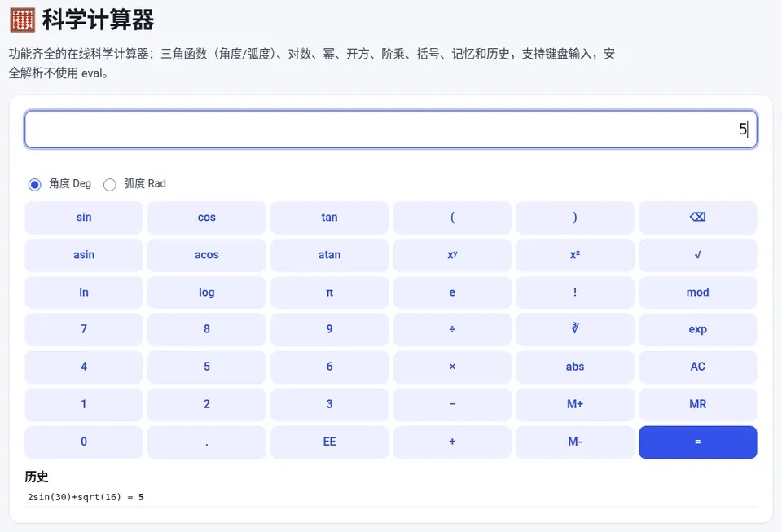Click the exp function button
Image resolution: width=782 pixels, height=532 pixels.
click(x=697, y=329)
